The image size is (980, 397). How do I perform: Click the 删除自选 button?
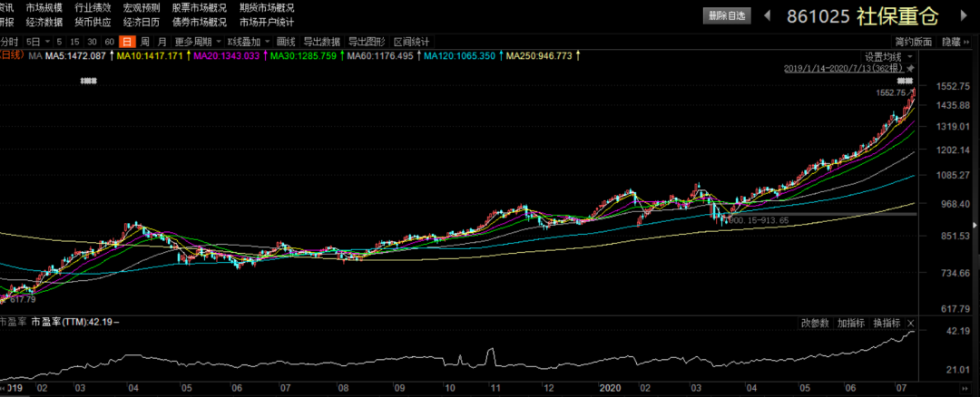pyautogui.click(x=728, y=15)
